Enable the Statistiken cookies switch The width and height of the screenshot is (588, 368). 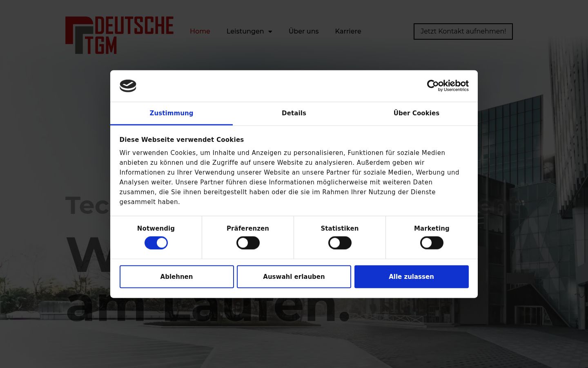340,243
